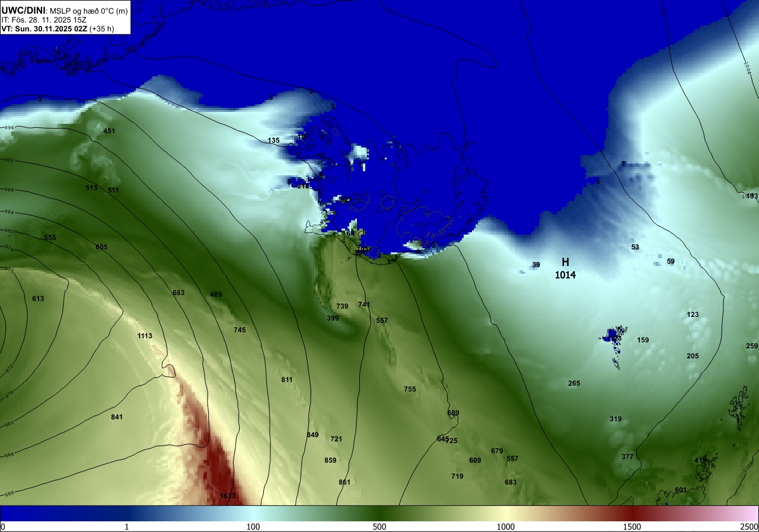
Task: Click the 1633 freezing-level value
Action: click(228, 496)
